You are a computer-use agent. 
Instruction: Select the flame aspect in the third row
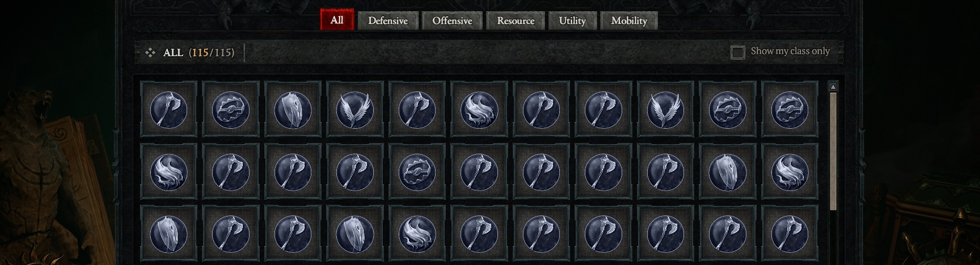pyautogui.click(x=417, y=234)
